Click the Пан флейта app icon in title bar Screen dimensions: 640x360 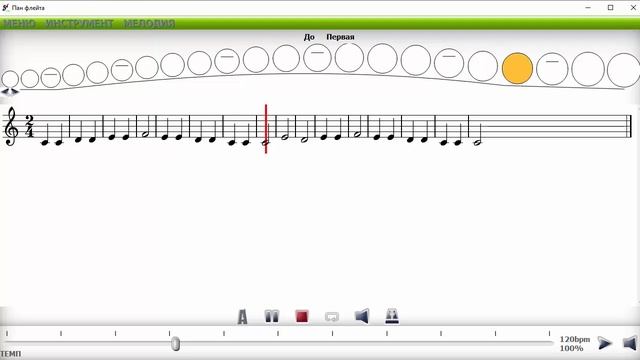point(6,7)
